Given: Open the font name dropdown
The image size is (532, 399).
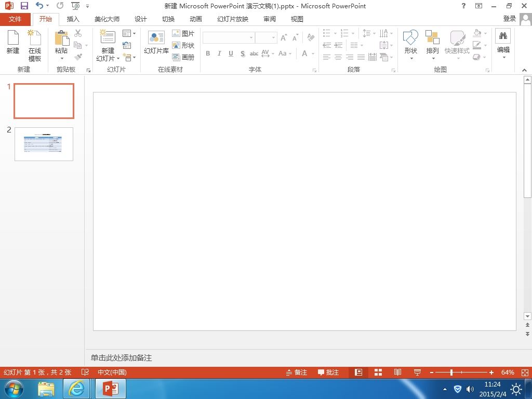Looking at the screenshot, I should point(251,37).
